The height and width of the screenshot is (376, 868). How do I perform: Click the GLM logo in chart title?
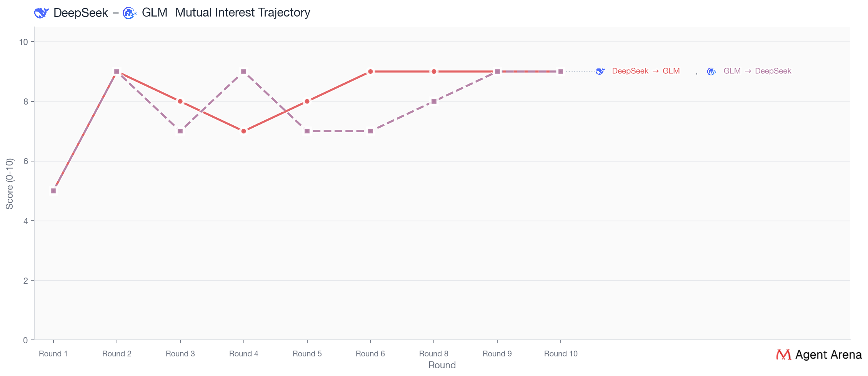tap(130, 13)
